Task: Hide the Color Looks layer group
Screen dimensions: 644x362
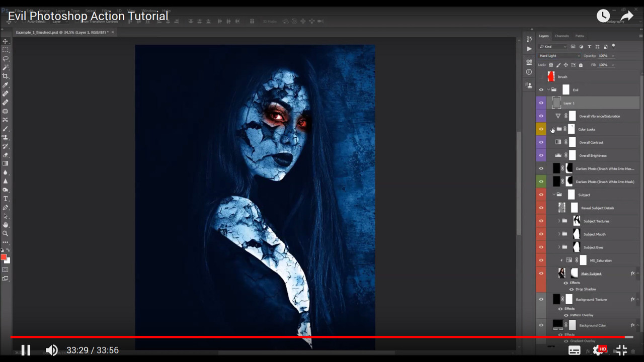Action: click(x=541, y=129)
